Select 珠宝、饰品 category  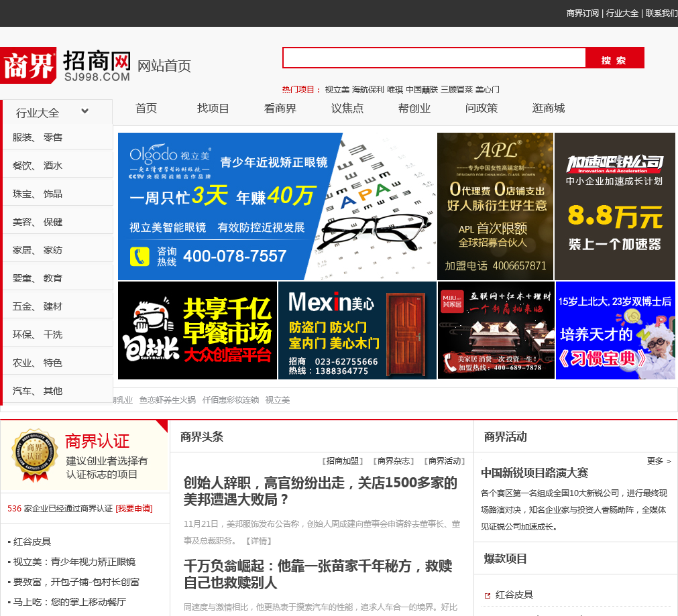(x=38, y=194)
